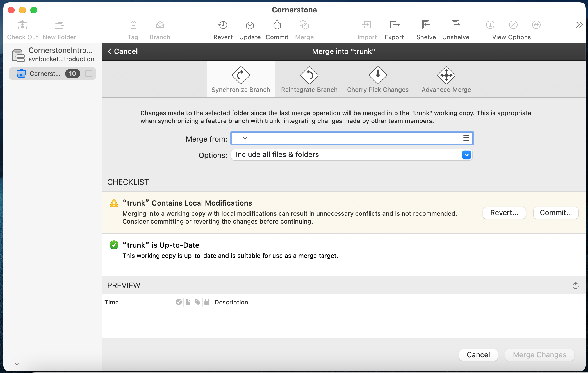Click the bottom Cancel button

pyautogui.click(x=478, y=355)
